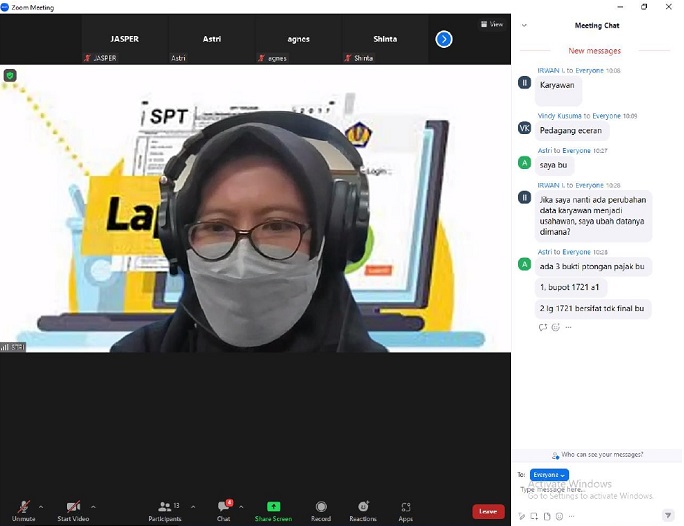
Task: Start Share Screen
Action: point(273,510)
